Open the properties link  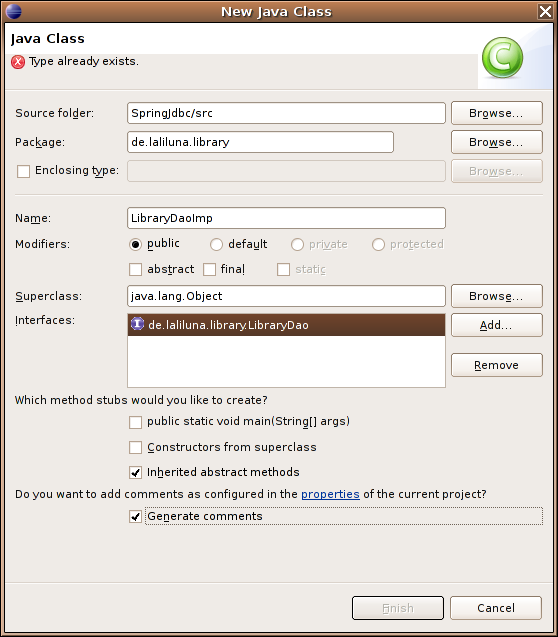pos(330,494)
